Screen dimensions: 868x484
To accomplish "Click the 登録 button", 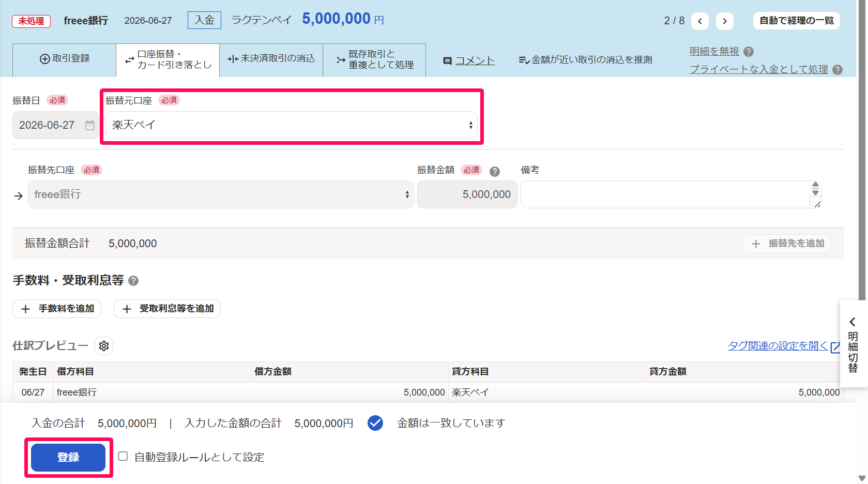I will click(68, 457).
